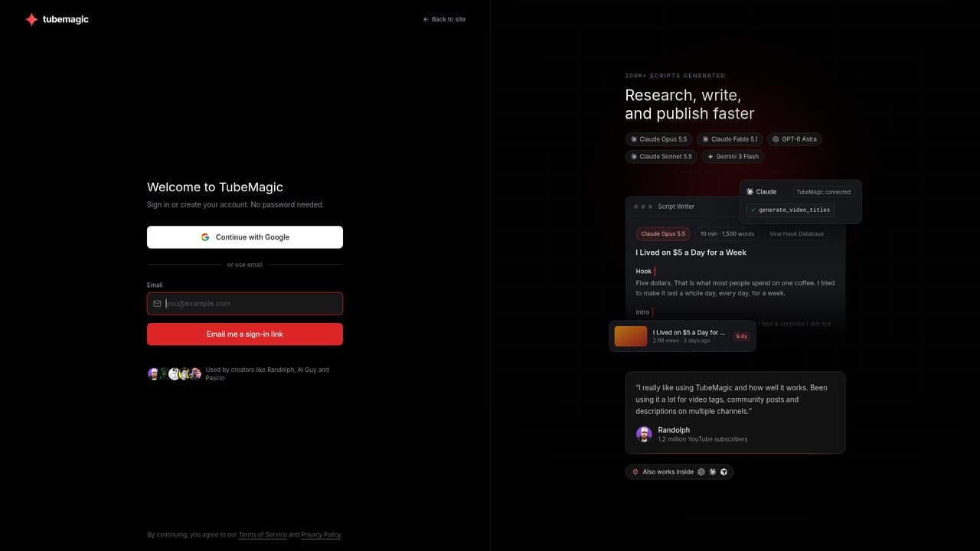Click the 2.1M views · 3 days ago text
Screen dimensions: 980x551
(681, 341)
